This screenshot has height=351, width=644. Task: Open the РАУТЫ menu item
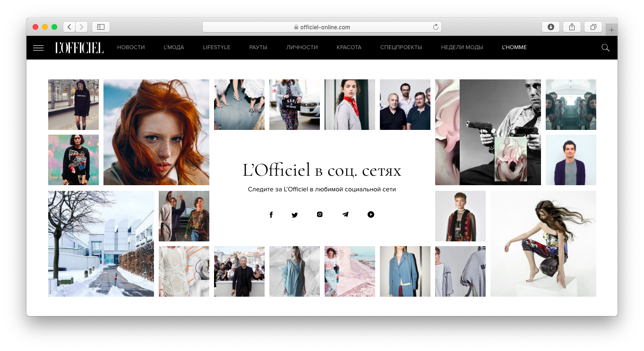pos(258,48)
